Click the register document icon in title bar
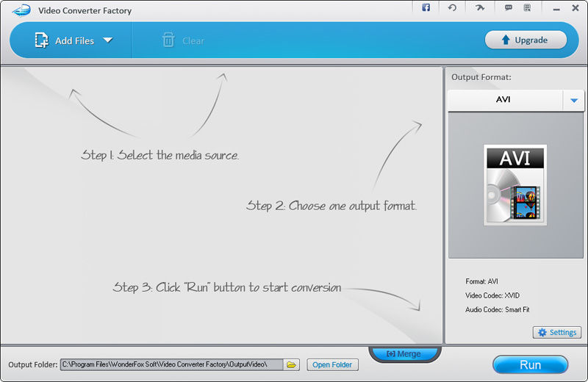Screen dimensions: 588x382 pyautogui.click(x=527, y=7)
